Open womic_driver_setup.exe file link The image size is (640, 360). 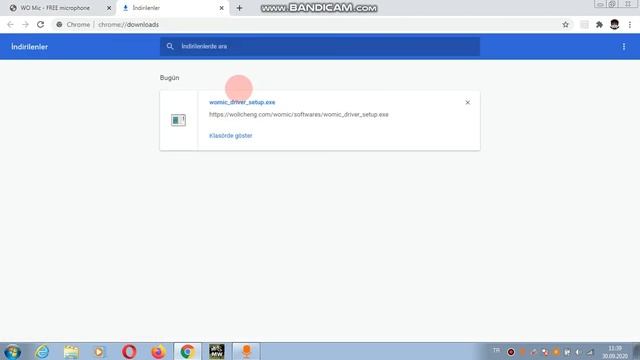click(x=242, y=102)
